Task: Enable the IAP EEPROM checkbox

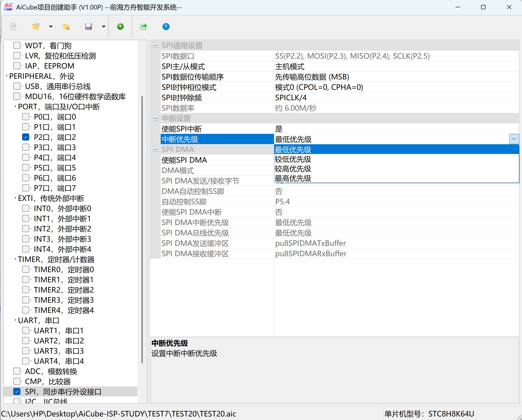Action: click(17, 66)
